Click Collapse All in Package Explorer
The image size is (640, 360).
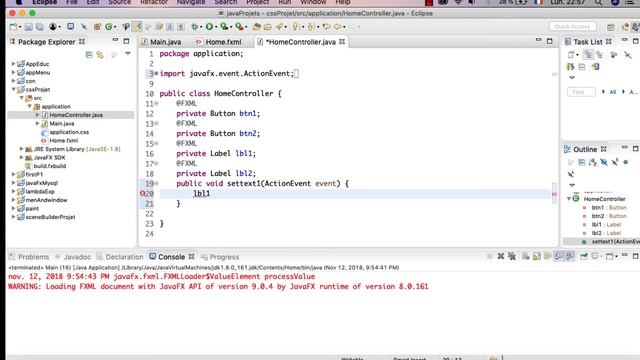tap(89, 55)
